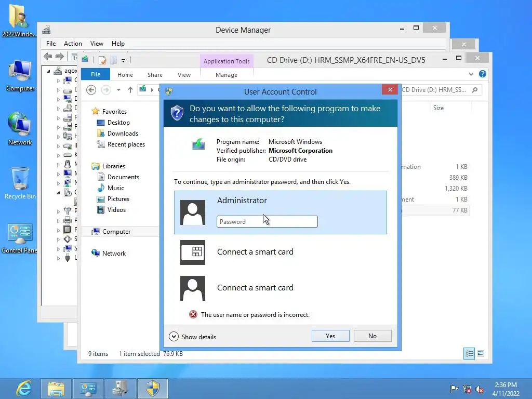Expand the Explorer ribbon chevron

tap(471, 74)
